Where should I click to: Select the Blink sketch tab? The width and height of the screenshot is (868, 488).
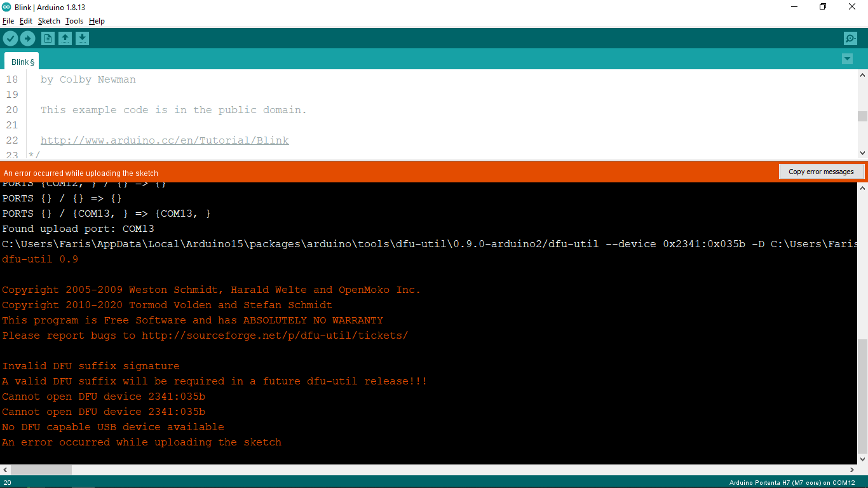(x=22, y=62)
